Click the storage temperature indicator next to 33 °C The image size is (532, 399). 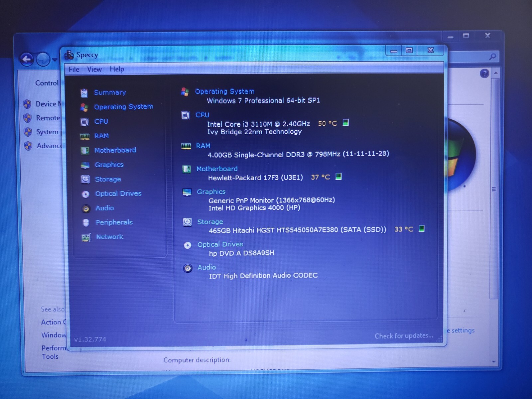[421, 228]
